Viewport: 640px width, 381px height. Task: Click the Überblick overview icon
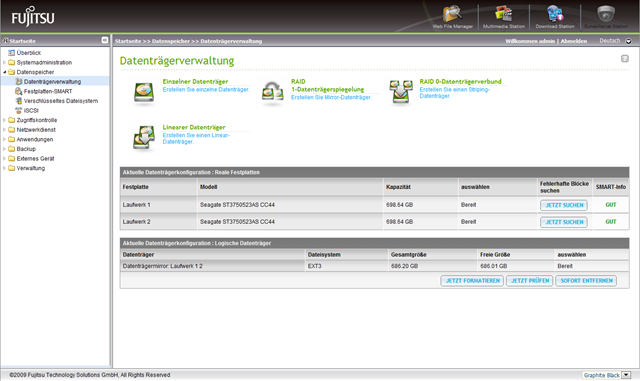(x=11, y=53)
